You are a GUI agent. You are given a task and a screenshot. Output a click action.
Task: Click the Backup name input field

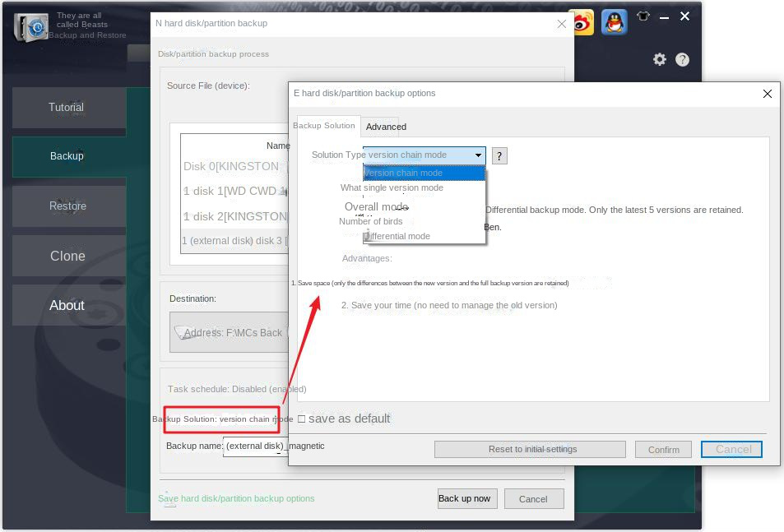pos(255,446)
